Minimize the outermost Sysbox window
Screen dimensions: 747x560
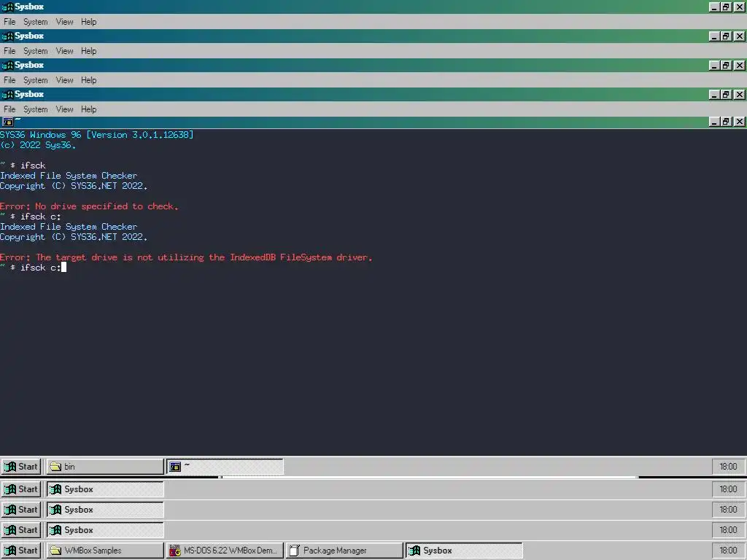(x=713, y=7)
